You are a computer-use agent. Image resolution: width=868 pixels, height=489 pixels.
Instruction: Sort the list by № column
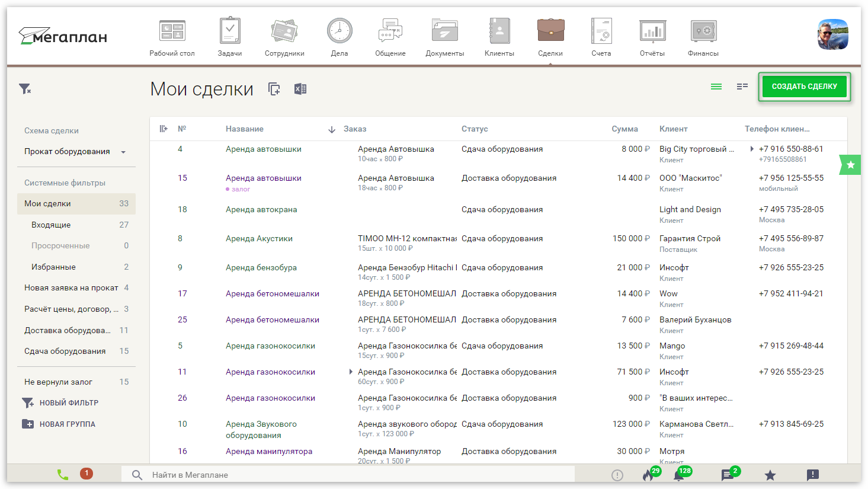[x=182, y=129]
